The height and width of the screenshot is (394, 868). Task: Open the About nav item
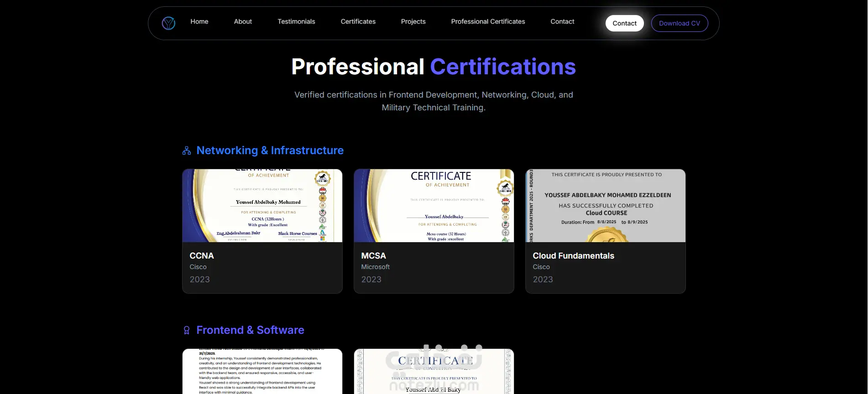(243, 21)
